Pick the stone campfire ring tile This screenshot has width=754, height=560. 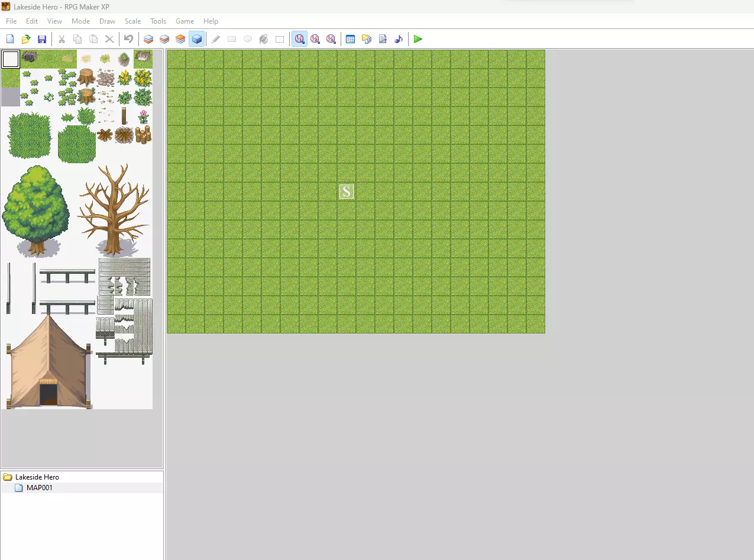(x=124, y=135)
